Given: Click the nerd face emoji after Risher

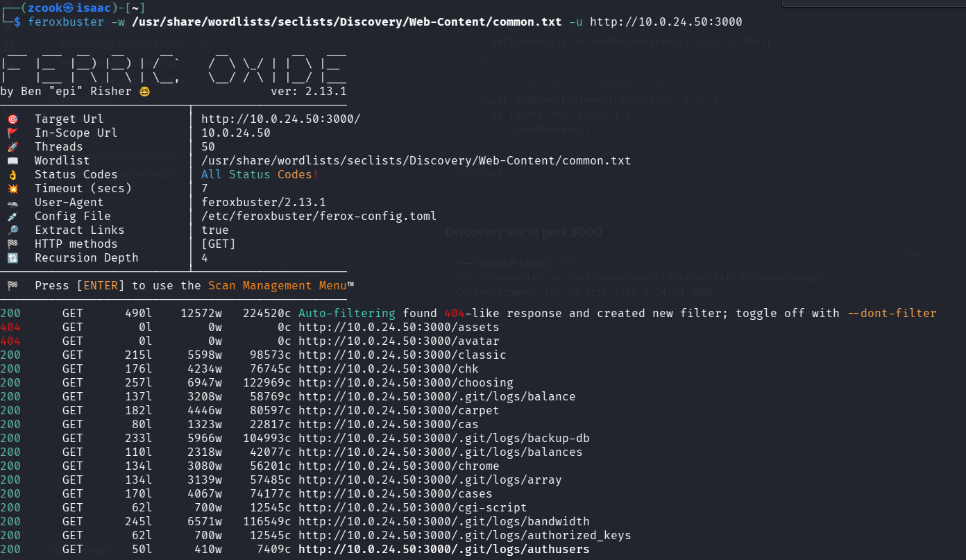Looking at the screenshot, I should (x=144, y=92).
